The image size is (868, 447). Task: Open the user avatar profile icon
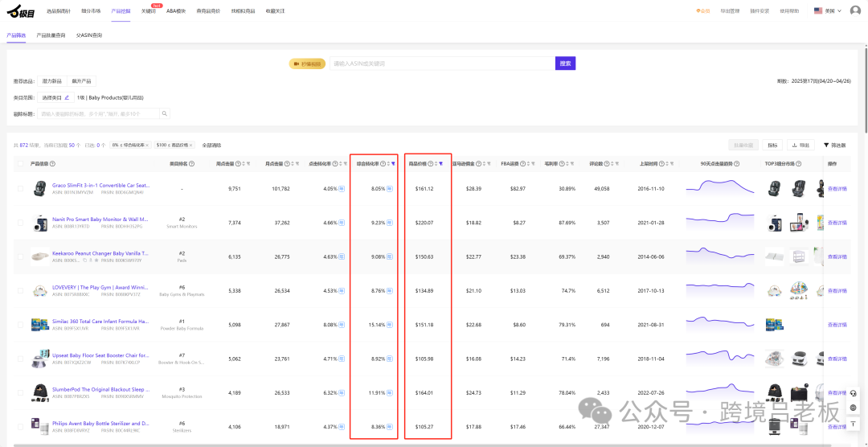[855, 11]
